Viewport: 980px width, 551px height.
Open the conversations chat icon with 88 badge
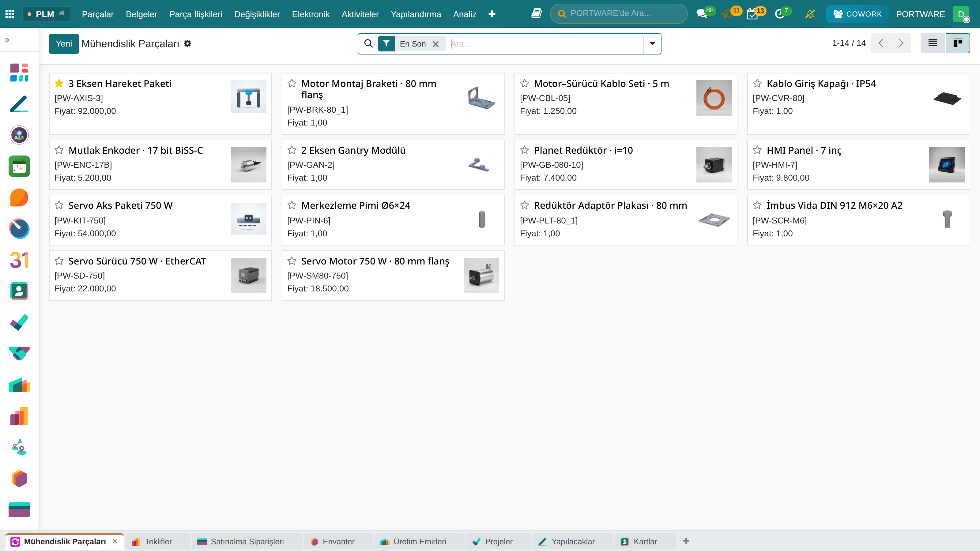coord(702,14)
